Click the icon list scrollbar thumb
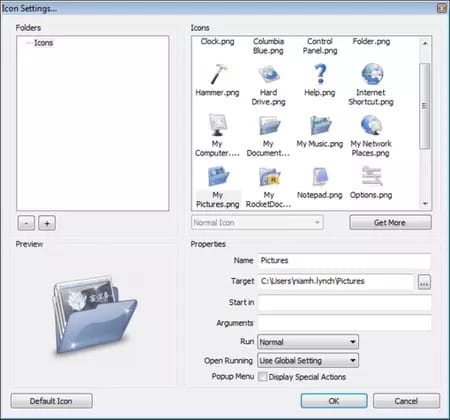Viewport: 450px width, 420px height. tap(425, 106)
